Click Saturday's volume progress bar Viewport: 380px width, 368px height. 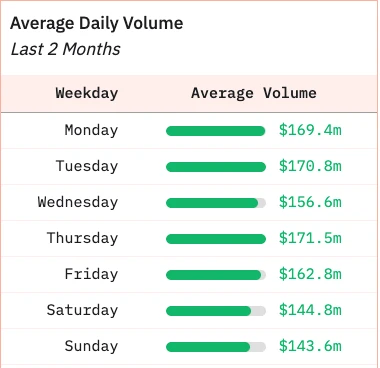pyautogui.click(x=216, y=311)
